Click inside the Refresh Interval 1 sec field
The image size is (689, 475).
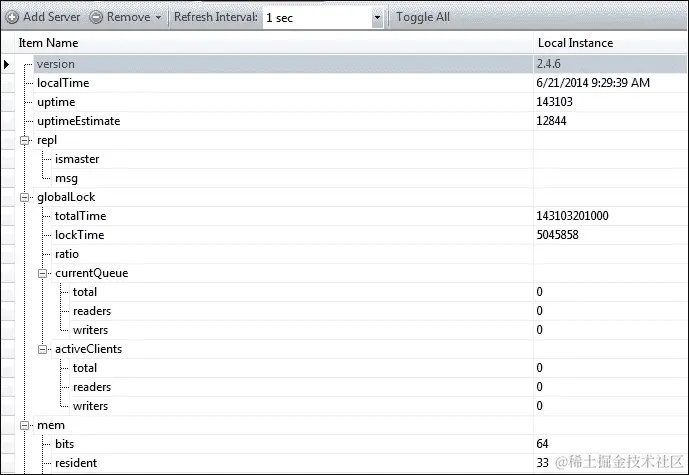(x=317, y=18)
